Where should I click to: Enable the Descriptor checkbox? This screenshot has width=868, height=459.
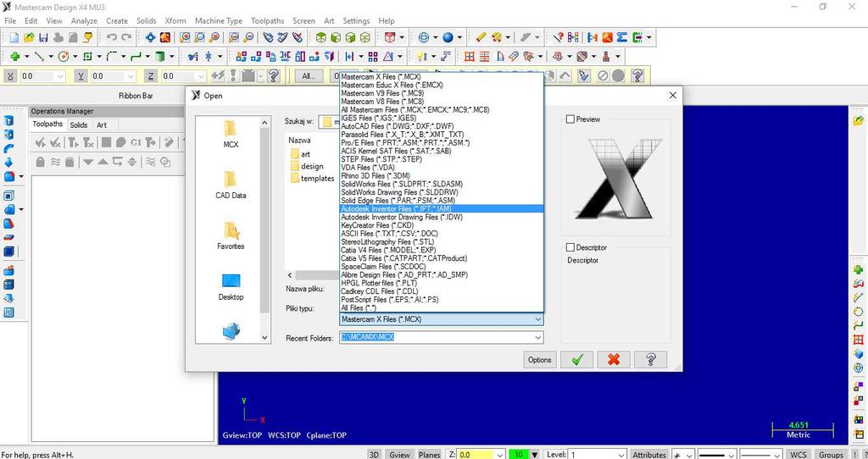[570, 248]
